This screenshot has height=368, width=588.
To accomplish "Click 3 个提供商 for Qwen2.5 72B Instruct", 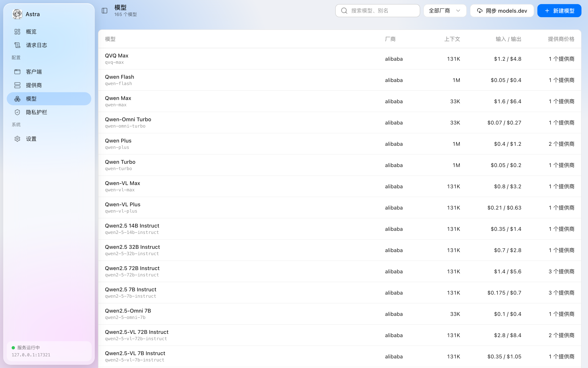I will pos(561,271).
